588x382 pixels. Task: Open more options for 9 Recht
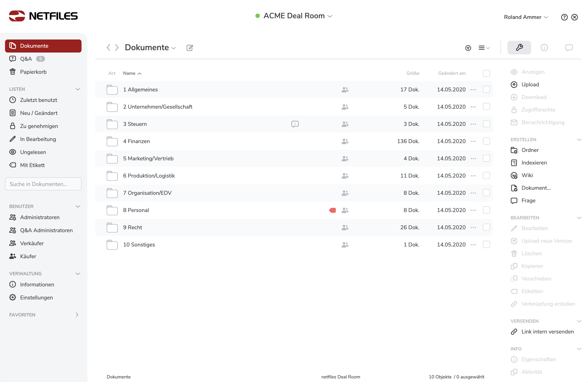473,228
